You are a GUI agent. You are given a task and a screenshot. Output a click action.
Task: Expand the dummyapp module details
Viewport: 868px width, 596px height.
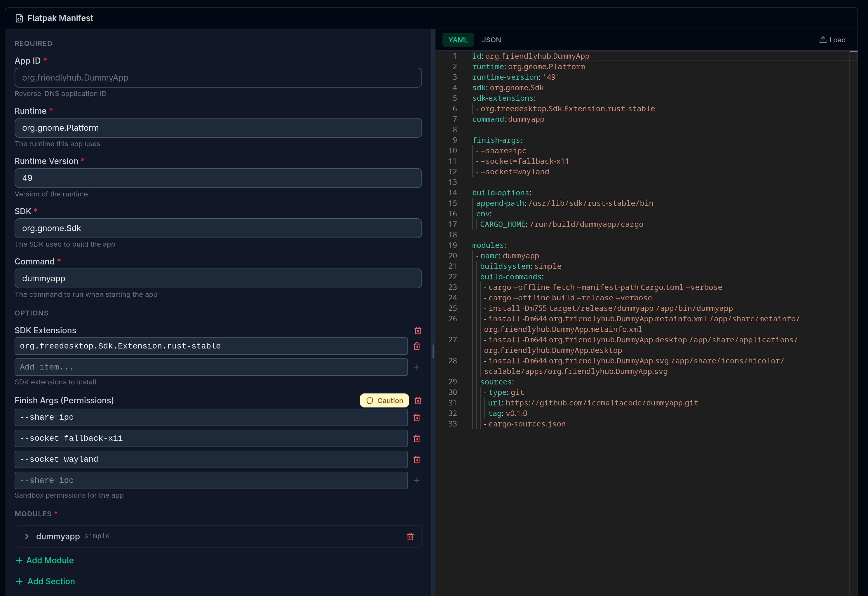click(27, 537)
